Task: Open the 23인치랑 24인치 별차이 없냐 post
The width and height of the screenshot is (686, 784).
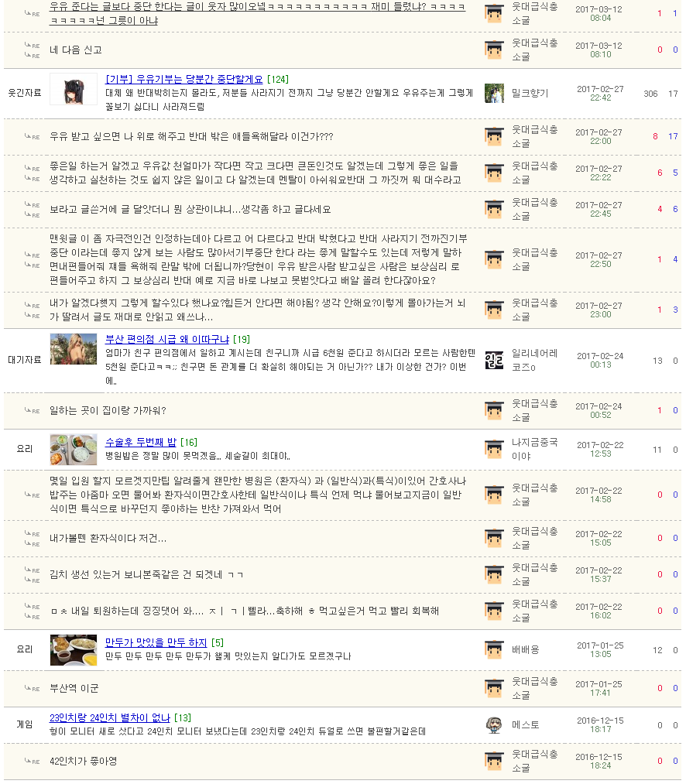Action: point(110,718)
